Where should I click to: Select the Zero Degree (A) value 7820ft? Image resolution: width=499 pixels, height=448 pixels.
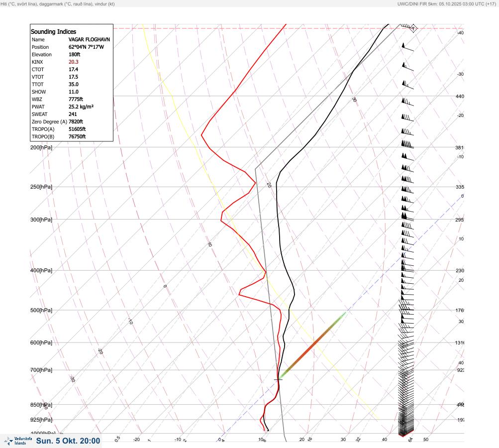[x=76, y=121]
